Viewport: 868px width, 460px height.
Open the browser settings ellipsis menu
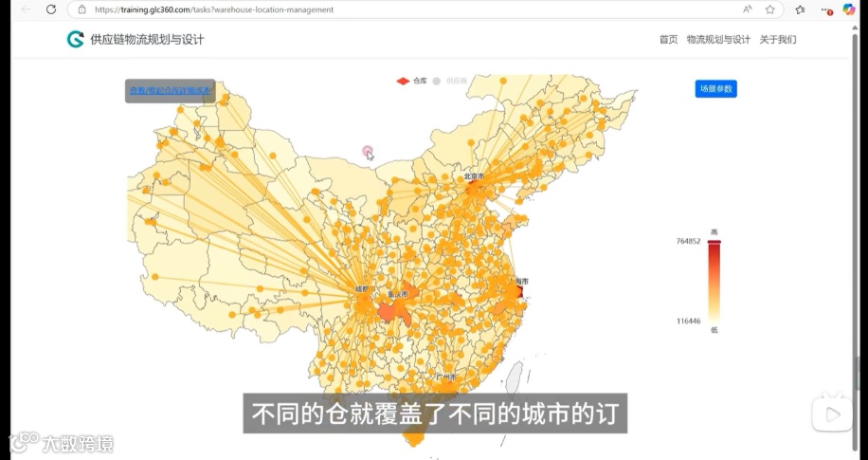pos(826,10)
